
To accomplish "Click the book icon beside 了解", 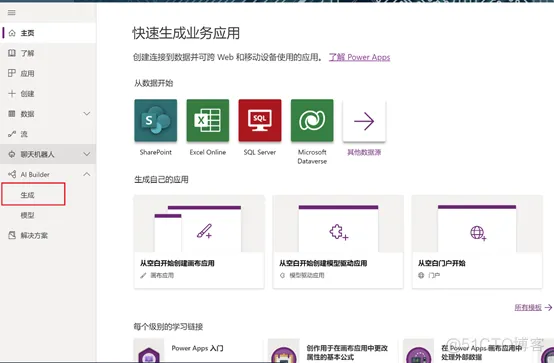I will pyautogui.click(x=12, y=53).
